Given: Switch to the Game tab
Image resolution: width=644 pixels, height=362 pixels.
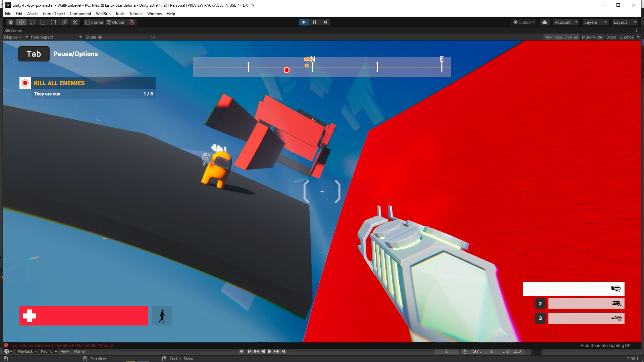Looking at the screenshot, I should pos(14,31).
